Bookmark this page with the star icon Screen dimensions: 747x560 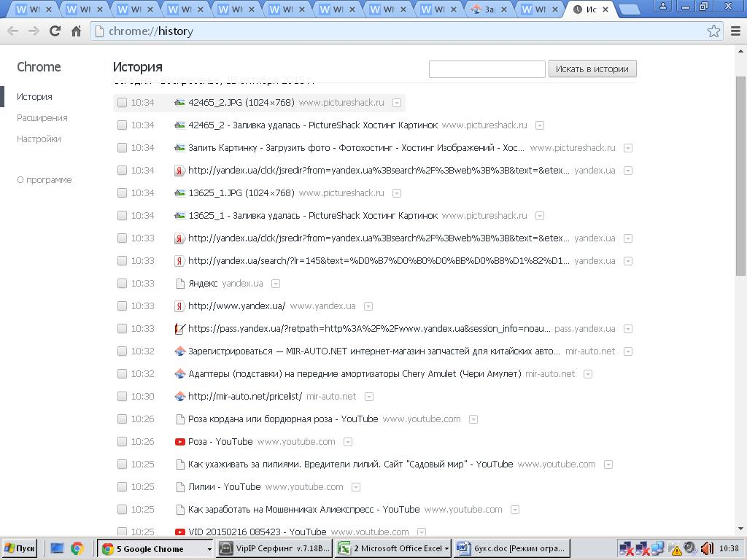[713, 31]
